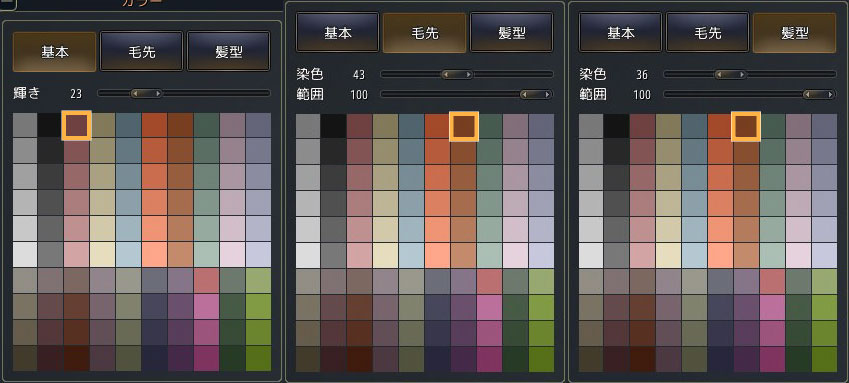Pick the bottom-row bright green swatch in the middle panel
The height and width of the screenshot is (383, 849).
click(541, 360)
